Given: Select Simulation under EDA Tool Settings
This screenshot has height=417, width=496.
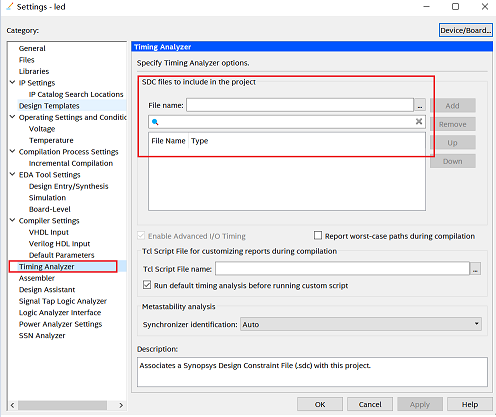Looking at the screenshot, I should (47, 198).
